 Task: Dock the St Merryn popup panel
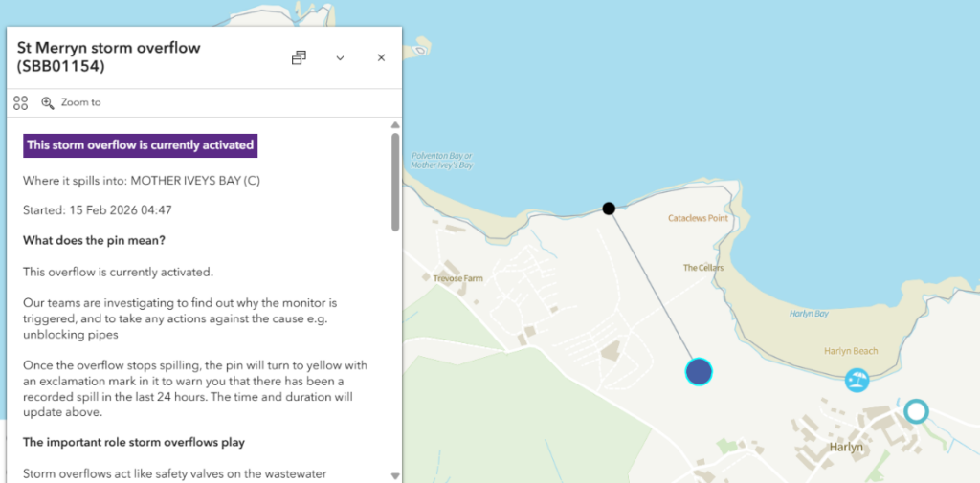click(299, 58)
